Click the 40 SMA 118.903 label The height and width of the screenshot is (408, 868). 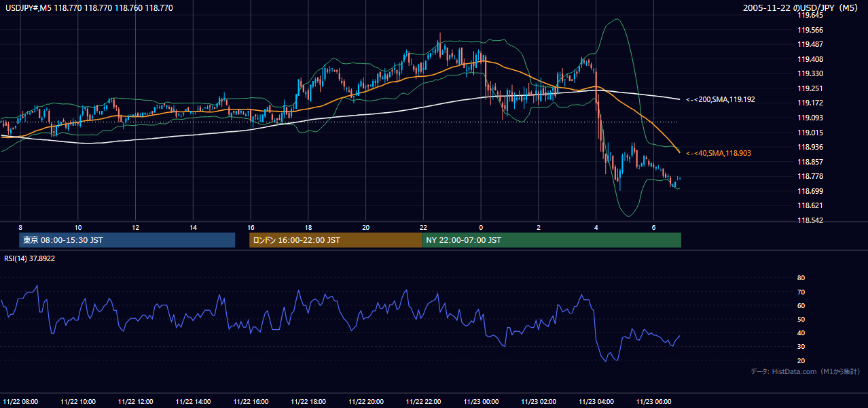(719, 154)
